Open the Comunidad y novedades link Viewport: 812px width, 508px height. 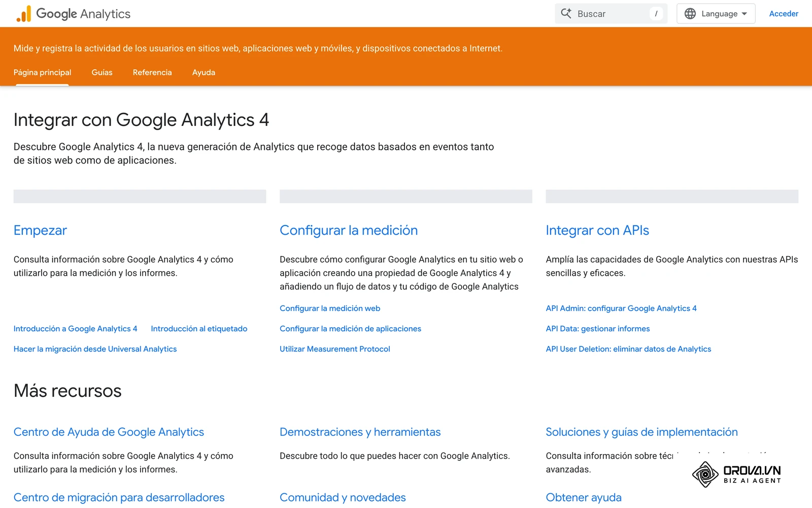343,497
